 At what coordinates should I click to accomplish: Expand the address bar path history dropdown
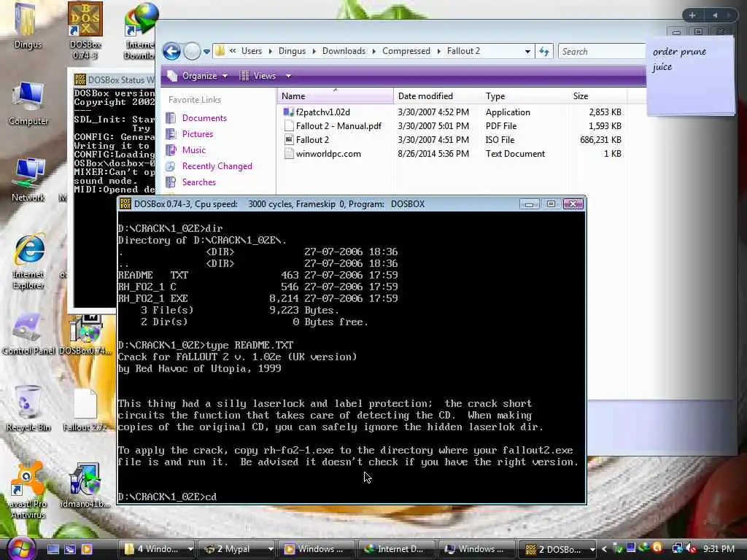point(527,52)
